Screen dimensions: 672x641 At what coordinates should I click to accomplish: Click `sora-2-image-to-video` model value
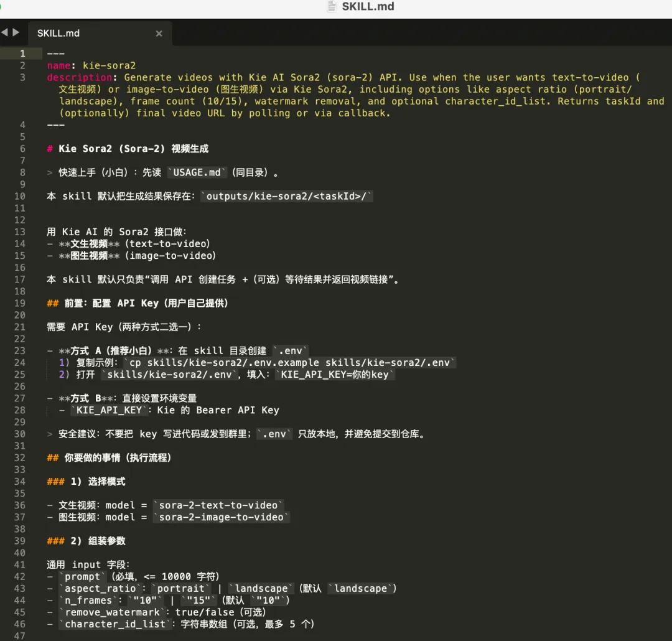pos(222,517)
